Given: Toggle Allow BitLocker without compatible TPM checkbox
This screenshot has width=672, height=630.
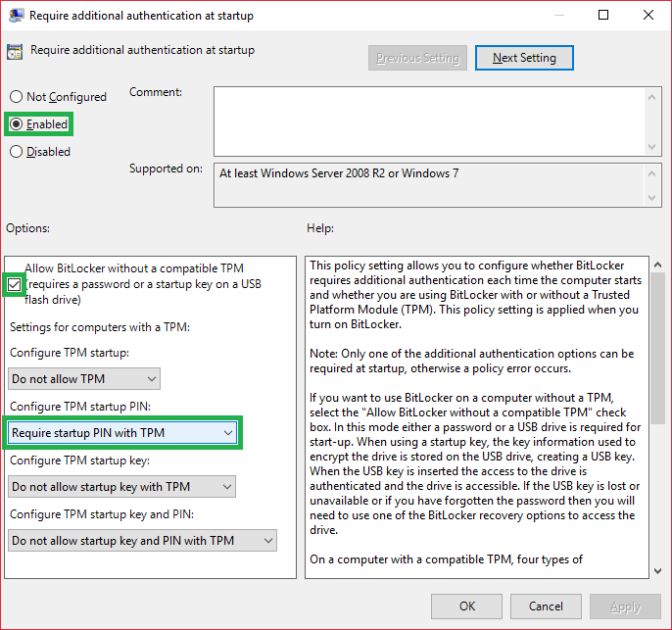Looking at the screenshot, I should tap(14, 284).
